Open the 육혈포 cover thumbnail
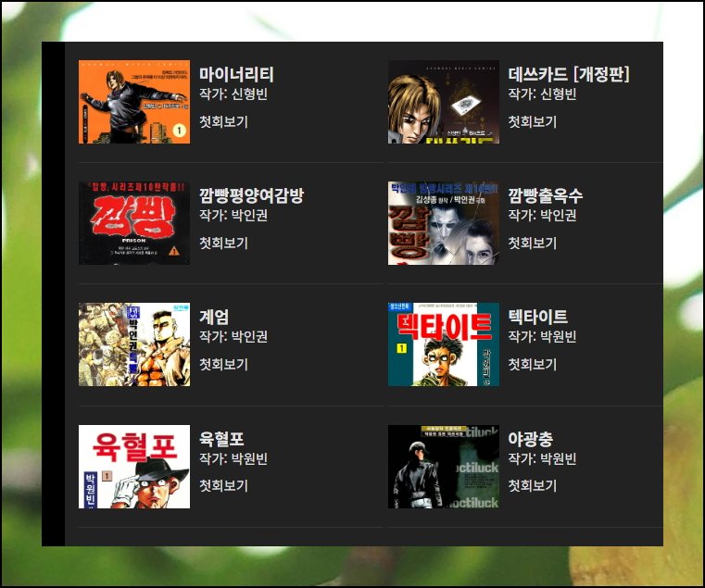Image resolution: width=705 pixels, height=588 pixels. [134, 467]
